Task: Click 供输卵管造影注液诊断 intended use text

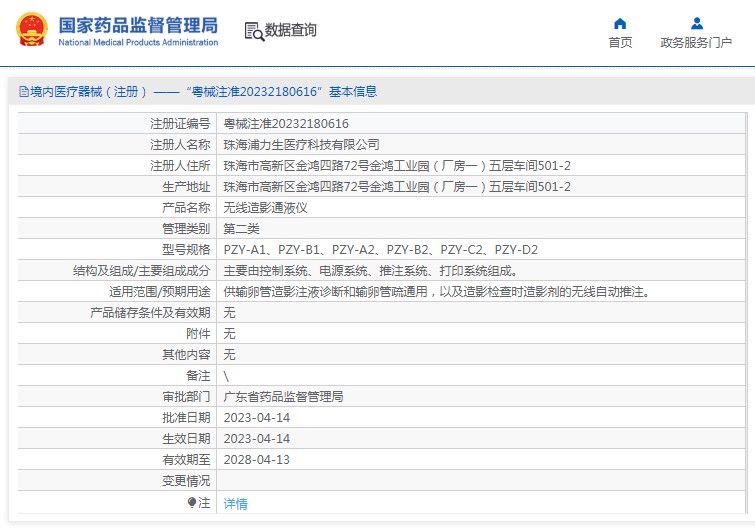Action: (x=437, y=292)
